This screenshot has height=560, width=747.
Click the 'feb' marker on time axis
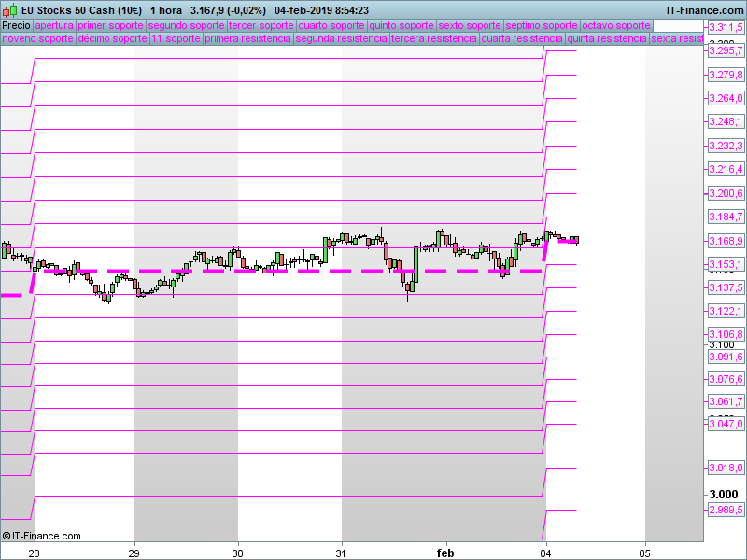coord(445,552)
